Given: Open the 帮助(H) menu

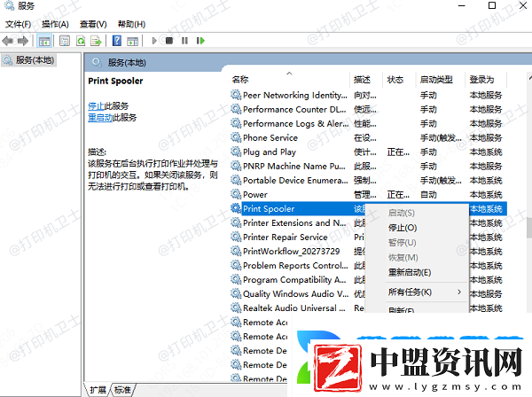Looking at the screenshot, I should [131, 25].
